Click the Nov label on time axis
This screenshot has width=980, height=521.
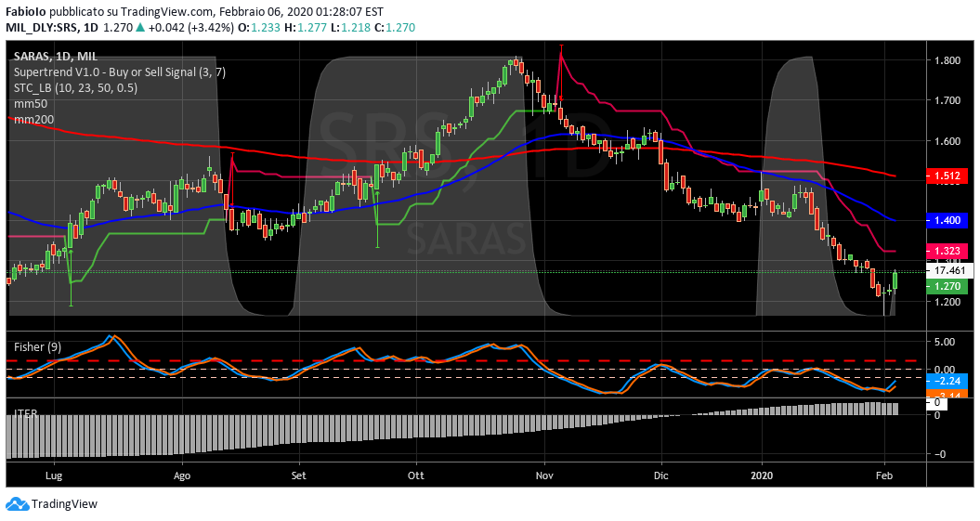(x=545, y=474)
